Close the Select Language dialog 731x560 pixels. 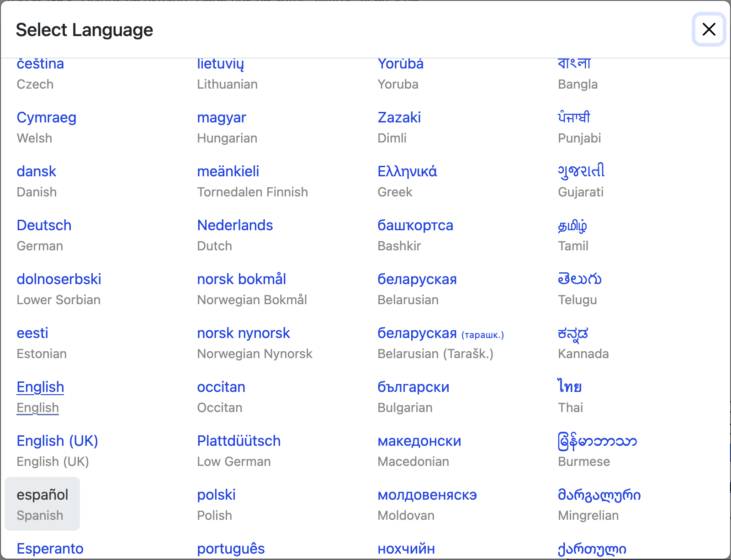pyautogui.click(x=709, y=30)
